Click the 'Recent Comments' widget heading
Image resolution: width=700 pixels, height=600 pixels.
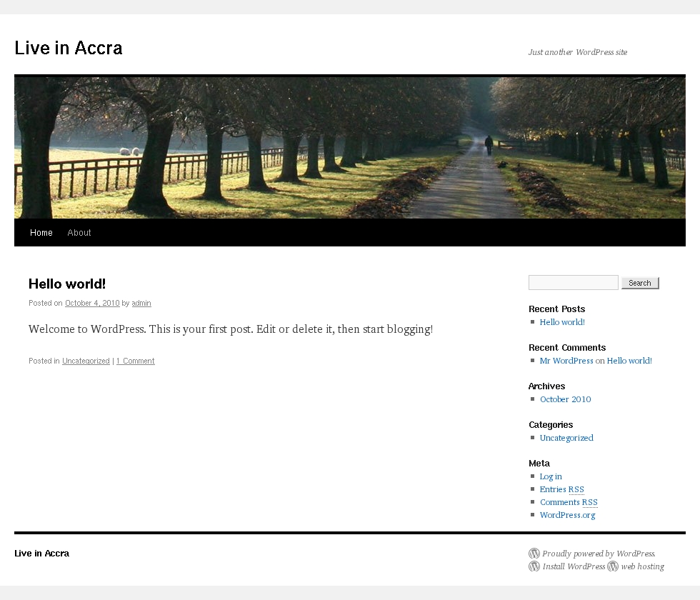point(567,348)
